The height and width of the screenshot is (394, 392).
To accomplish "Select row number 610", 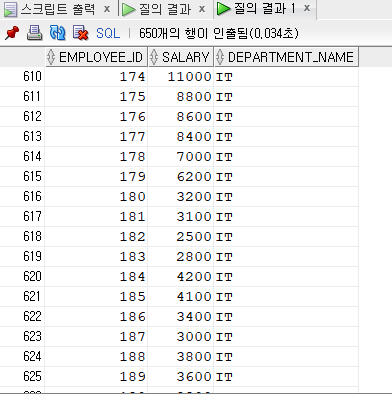I will (x=22, y=77).
